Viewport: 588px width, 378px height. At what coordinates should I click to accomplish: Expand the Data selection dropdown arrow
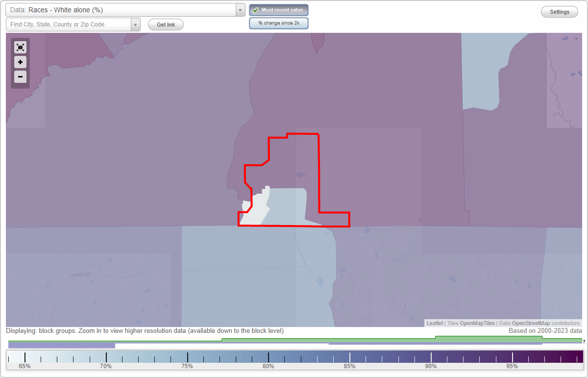pyautogui.click(x=240, y=10)
